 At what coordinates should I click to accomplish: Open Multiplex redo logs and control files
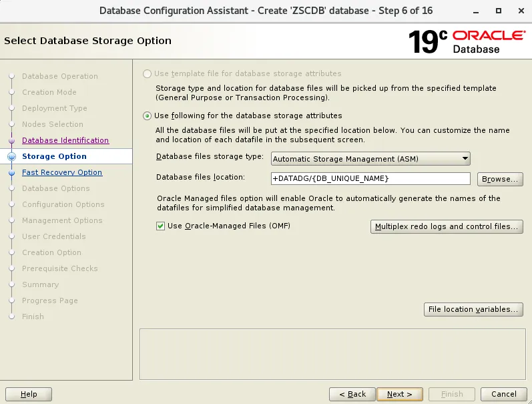click(x=447, y=226)
